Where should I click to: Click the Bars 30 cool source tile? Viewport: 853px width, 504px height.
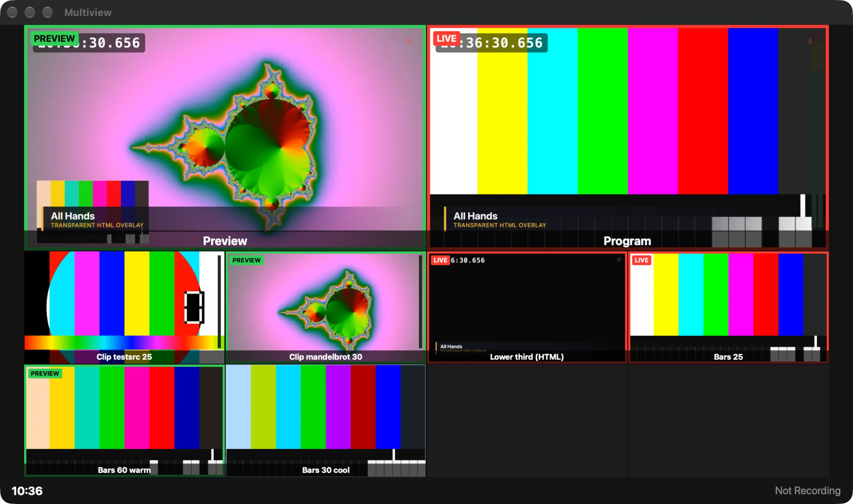pyautogui.click(x=326, y=421)
